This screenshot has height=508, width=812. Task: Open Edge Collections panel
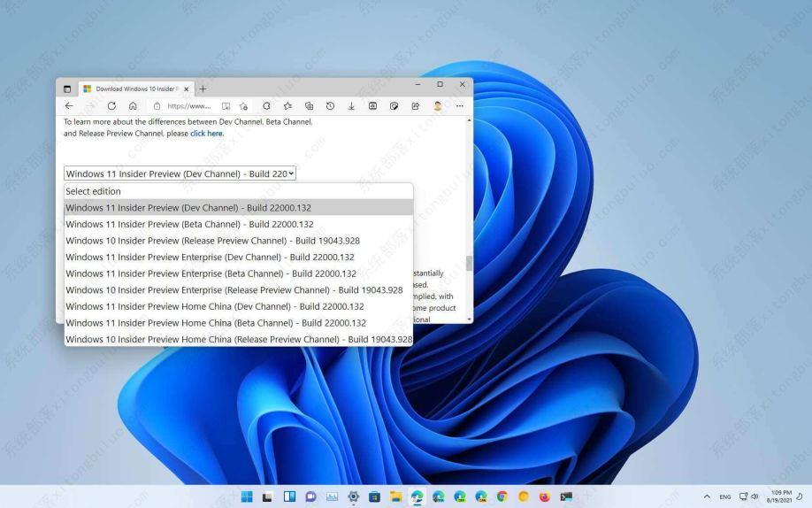click(309, 105)
